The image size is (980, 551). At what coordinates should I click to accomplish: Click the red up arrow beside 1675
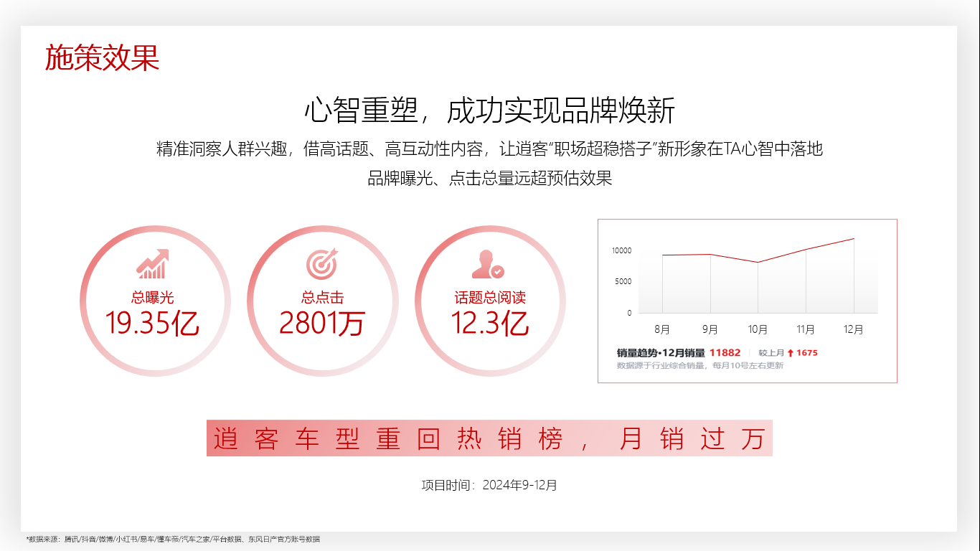point(790,353)
